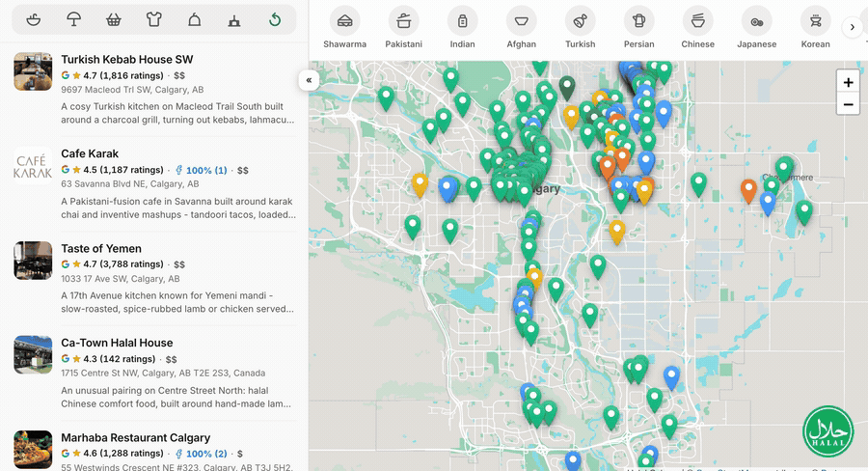Click the 'A 17th Avenue kitchen' description
Viewport: 868px width, 471px height.
[x=177, y=302]
